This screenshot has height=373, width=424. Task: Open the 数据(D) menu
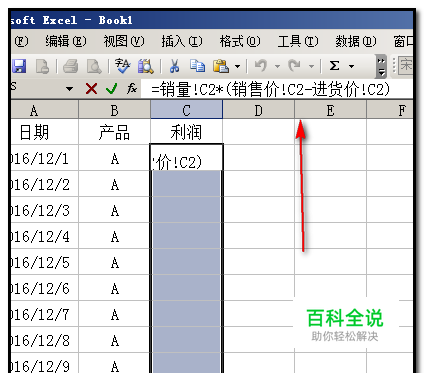coord(356,41)
